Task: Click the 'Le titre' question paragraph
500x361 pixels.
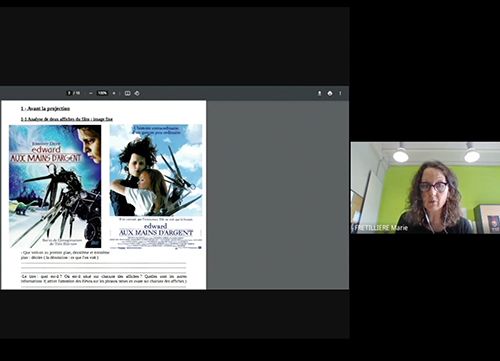Action: [104, 279]
